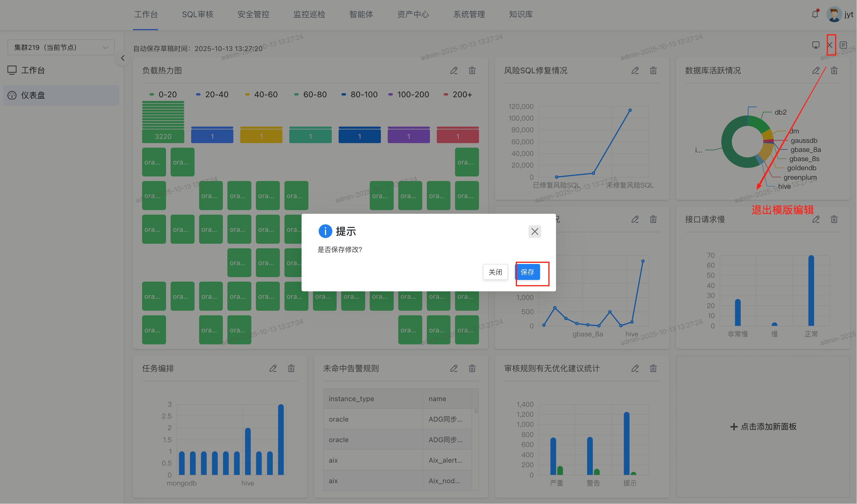Click edit pencil on 负载热力图 panel
This screenshot has height=504, width=857.
454,71
